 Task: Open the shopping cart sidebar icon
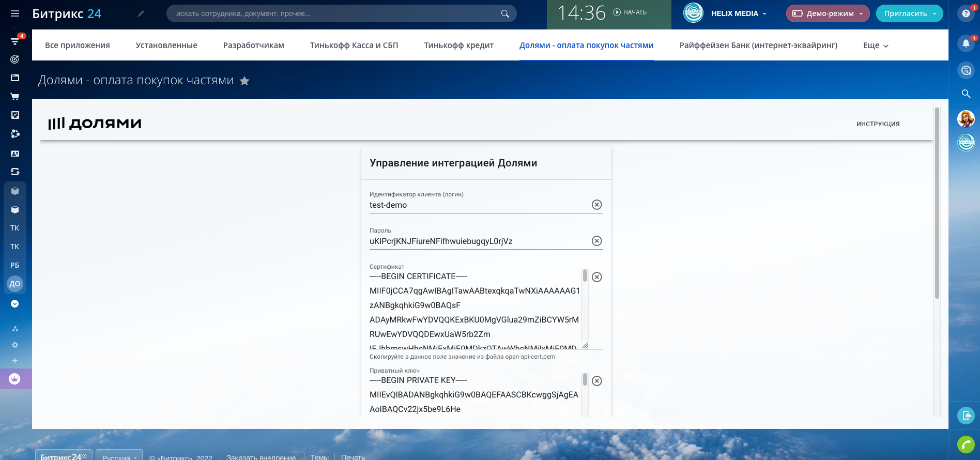15,97
